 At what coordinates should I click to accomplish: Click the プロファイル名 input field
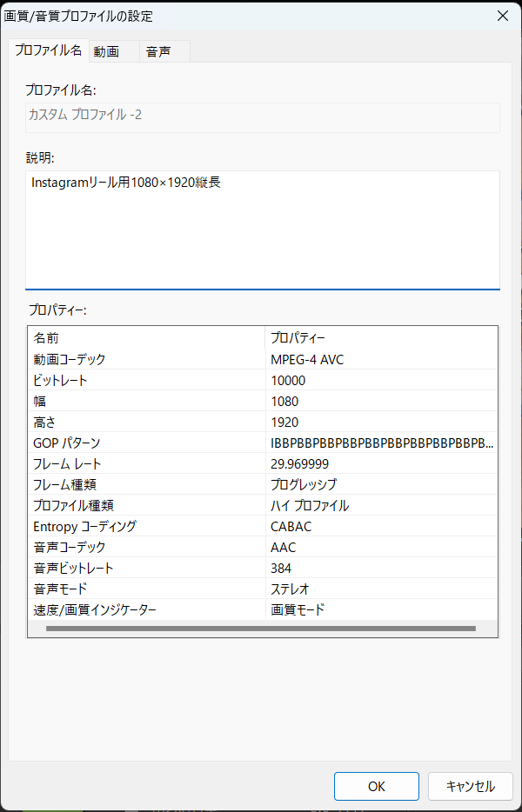coord(263,117)
